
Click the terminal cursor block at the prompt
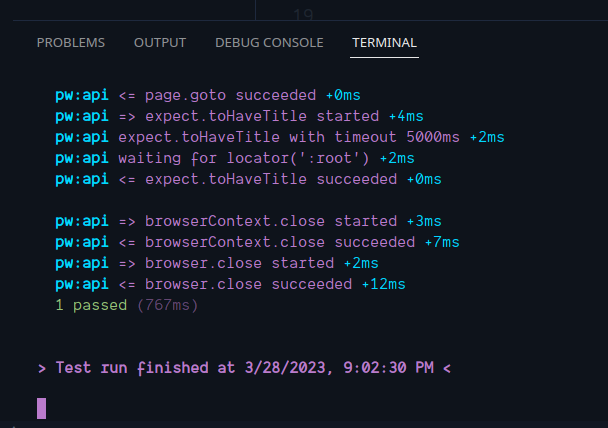41,408
